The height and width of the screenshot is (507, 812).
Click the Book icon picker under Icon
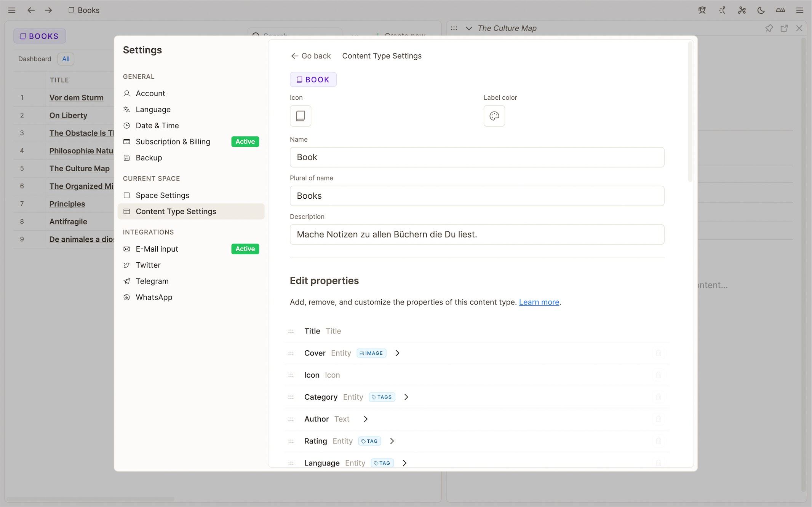(301, 116)
